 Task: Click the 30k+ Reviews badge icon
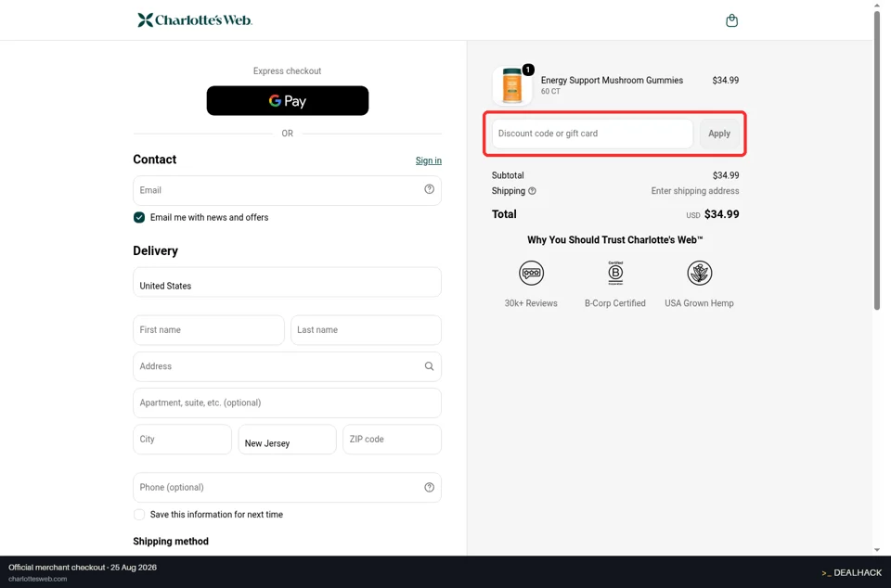point(531,273)
